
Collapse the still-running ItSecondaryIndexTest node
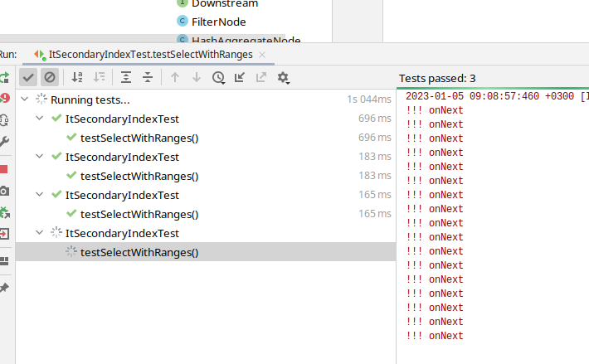click(x=40, y=233)
